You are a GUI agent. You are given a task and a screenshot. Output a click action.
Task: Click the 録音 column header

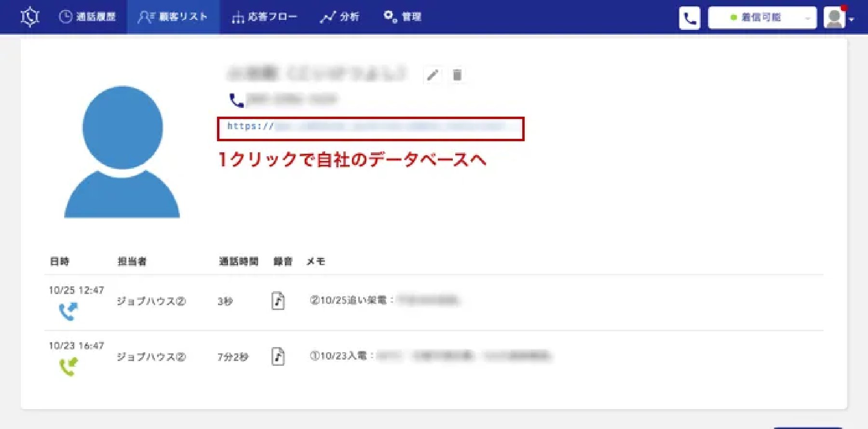click(283, 261)
